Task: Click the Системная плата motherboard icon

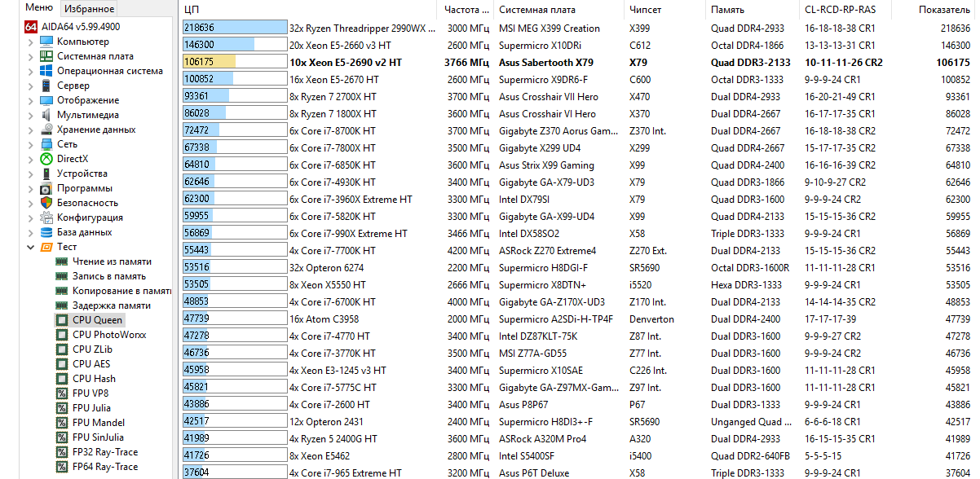Action: point(46,56)
